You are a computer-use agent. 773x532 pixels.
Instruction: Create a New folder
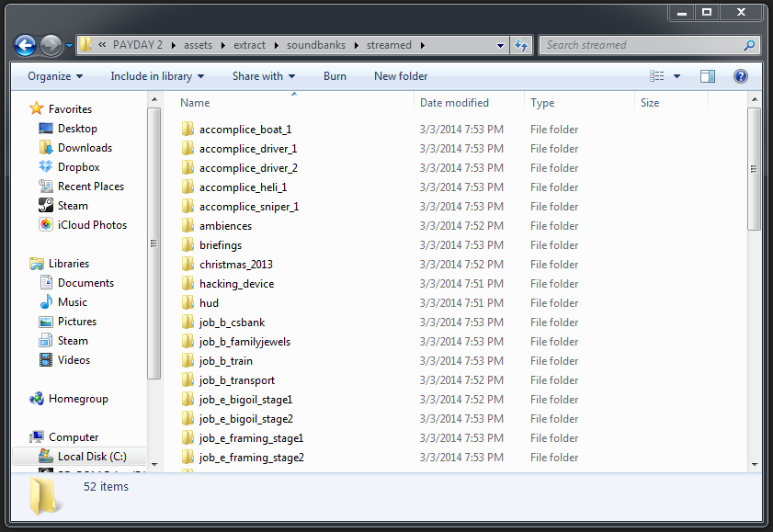pos(401,76)
